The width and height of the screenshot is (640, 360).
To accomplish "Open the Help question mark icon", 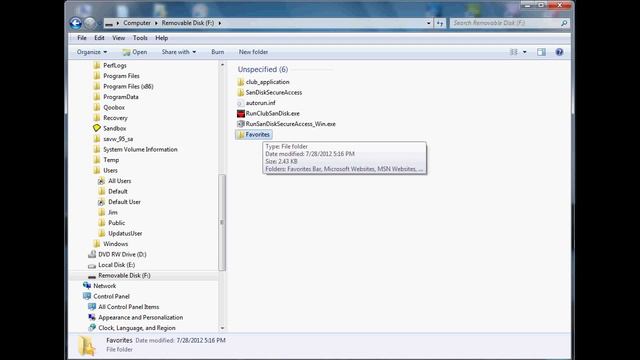I will (559, 52).
